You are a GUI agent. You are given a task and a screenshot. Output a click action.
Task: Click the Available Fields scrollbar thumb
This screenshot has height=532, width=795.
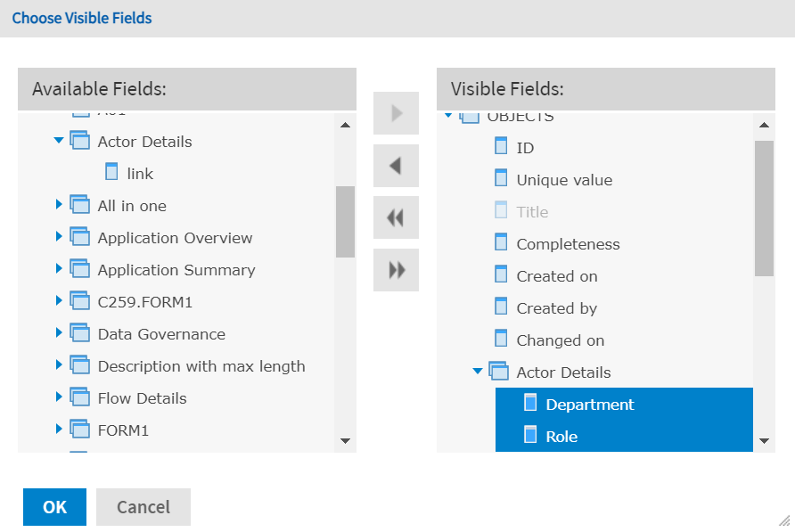[x=345, y=222]
